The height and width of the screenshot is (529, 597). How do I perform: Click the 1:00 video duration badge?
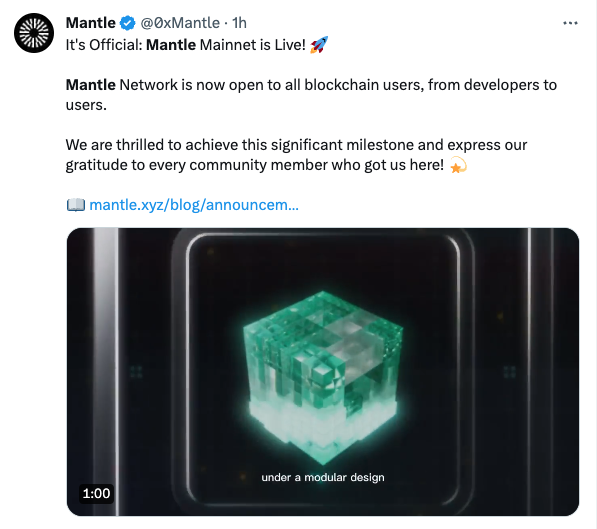[x=96, y=494]
